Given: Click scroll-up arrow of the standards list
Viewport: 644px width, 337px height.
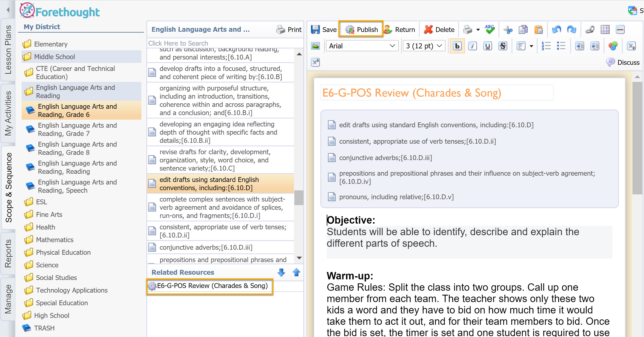Looking at the screenshot, I should pyautogui.click(x=299, y=54).
